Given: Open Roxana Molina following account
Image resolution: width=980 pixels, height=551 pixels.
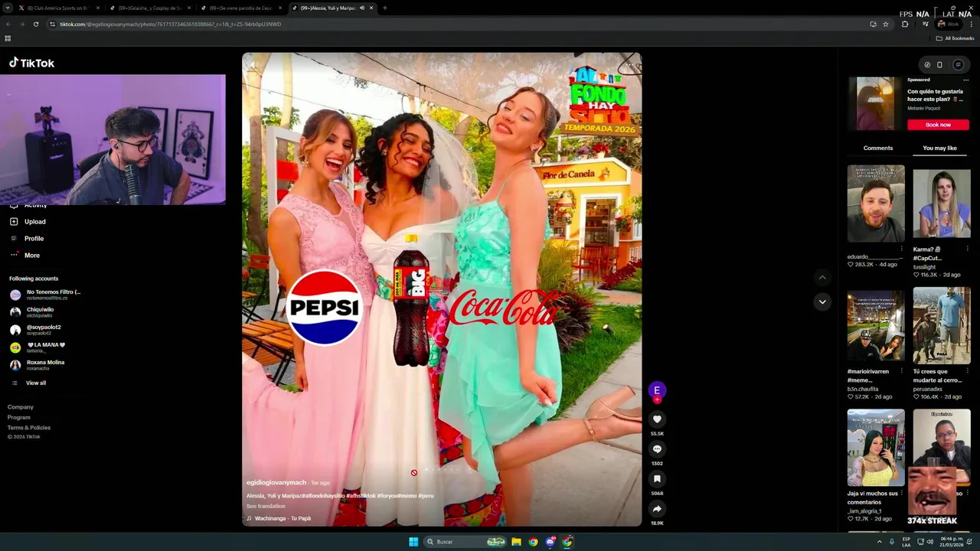Looking at the screenshot, I should [38, 365].
